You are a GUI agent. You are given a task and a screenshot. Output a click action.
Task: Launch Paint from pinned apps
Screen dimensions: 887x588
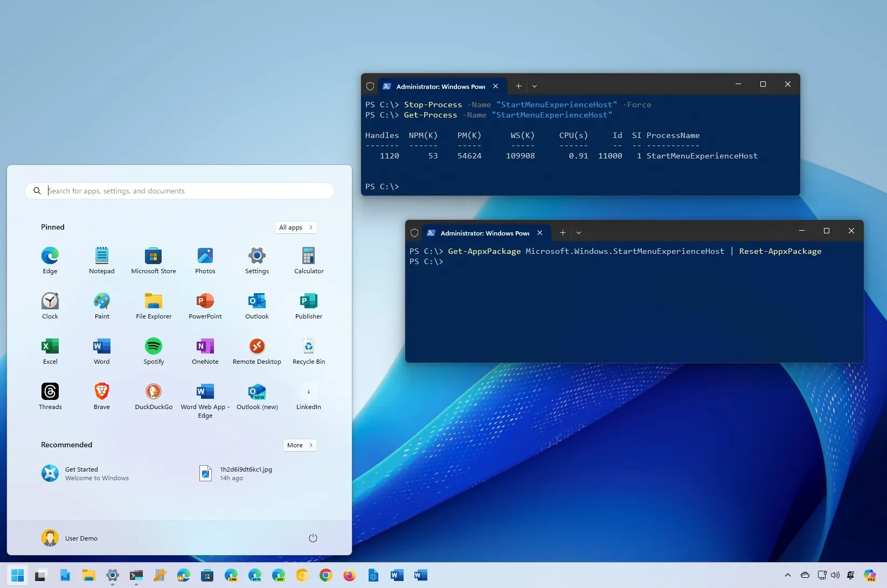102,306
